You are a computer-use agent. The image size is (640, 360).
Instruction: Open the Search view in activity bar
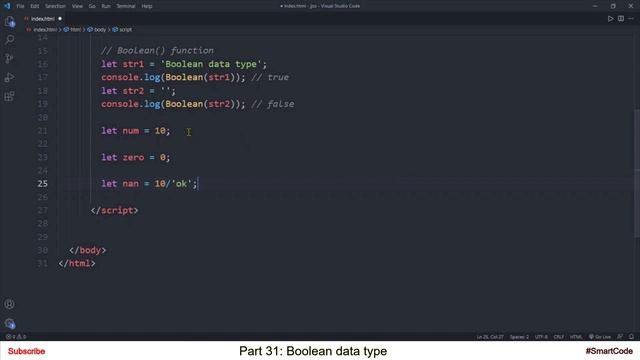click(9, 40)
